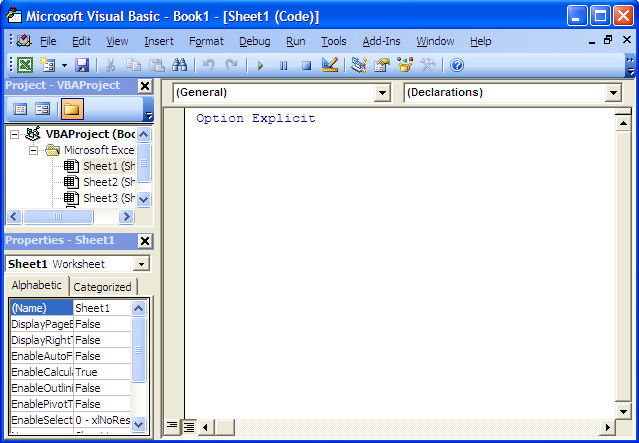
Task: Open the Edit menu
Action: coord(81,41)
